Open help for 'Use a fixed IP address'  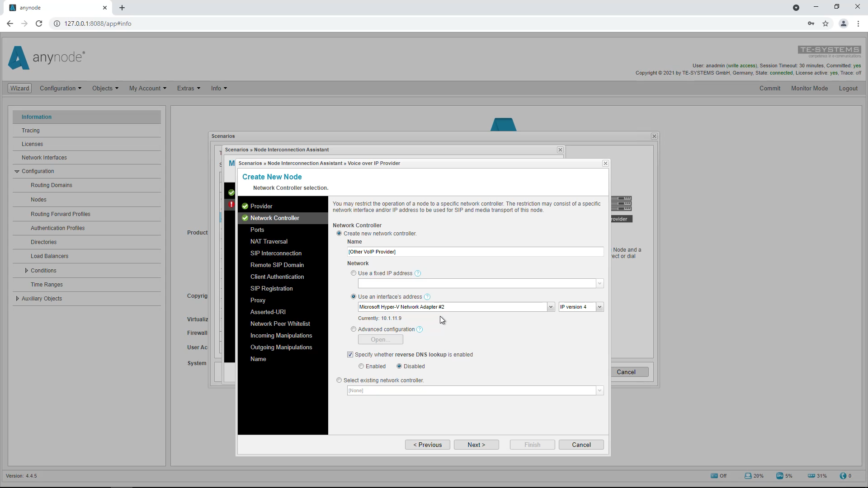tap(417, 273)
